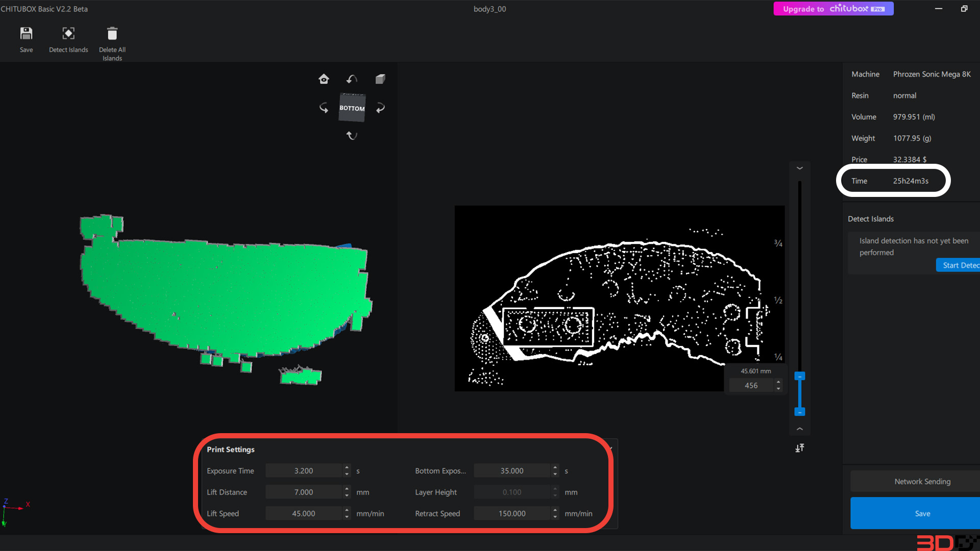This screenshot has height=551, width=980.
Task: Click the Layer Height field 0.100
Action: 512,492
